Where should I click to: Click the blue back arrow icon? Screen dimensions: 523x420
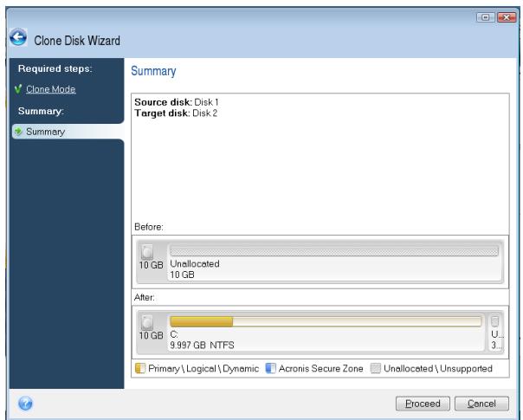click(x=18, y=36)
